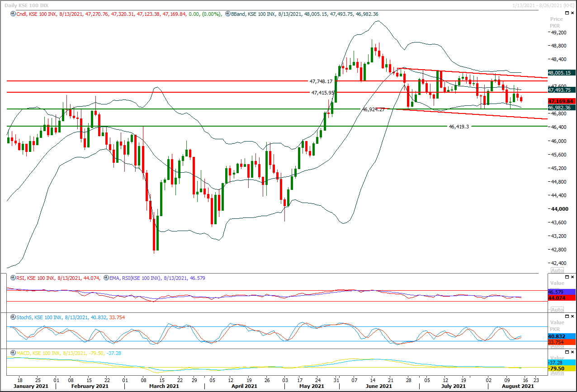Click May 2021 on the time axis
Image resolution: width=577 pixels, height=392 pixels.
click(x=311, y=386)
